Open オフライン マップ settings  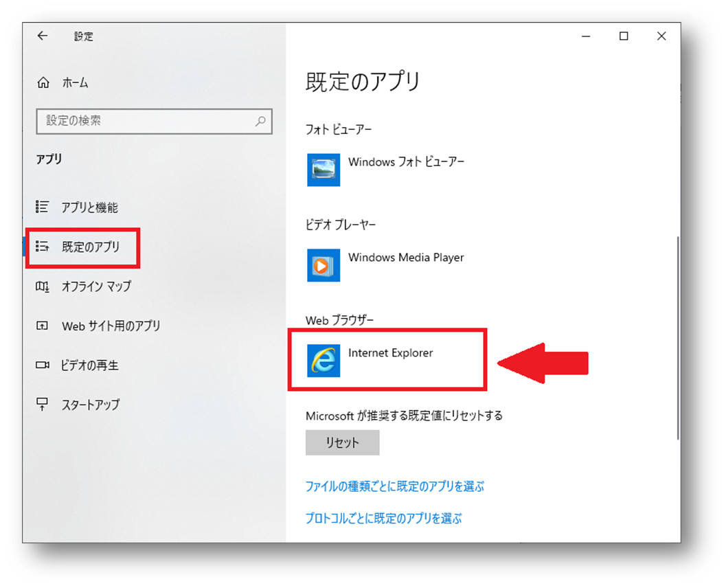pos(96,286)
